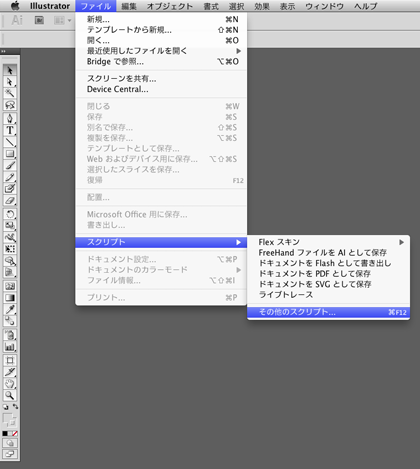The image size is (420, 469).
Task: Select the Magic Wand tool
Action: pos(10,94)
